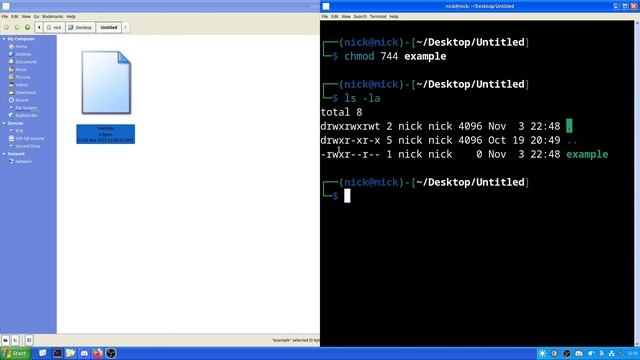Click the status bar "example" selected text
The height and width of the screenshot is (360, 640).
(x=296, y=340)
